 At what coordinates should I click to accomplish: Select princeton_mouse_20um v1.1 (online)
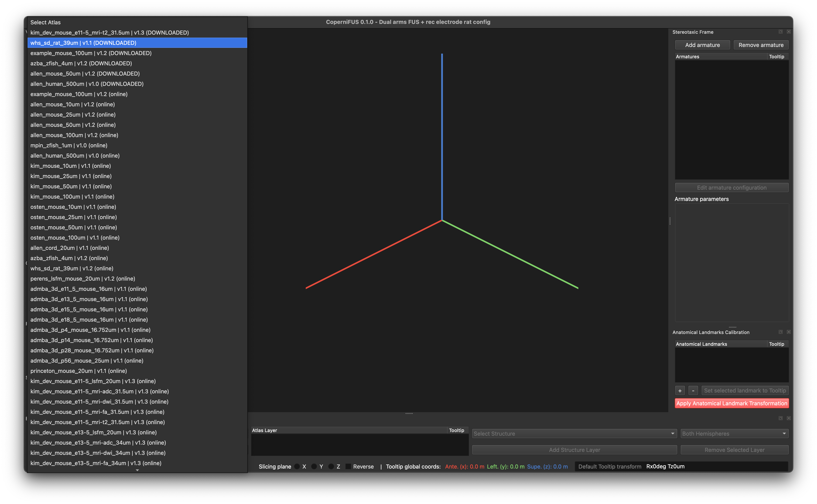[137, 371]
